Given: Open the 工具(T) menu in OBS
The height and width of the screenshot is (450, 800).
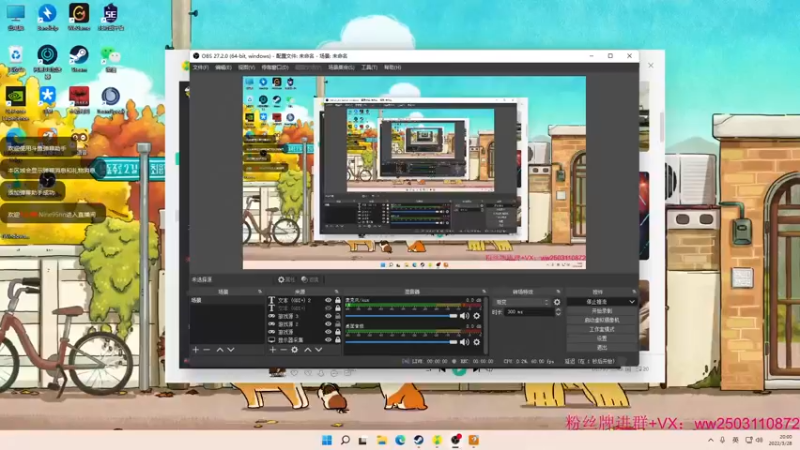Looking at the screenshot, I should click(x=369, y=67).
